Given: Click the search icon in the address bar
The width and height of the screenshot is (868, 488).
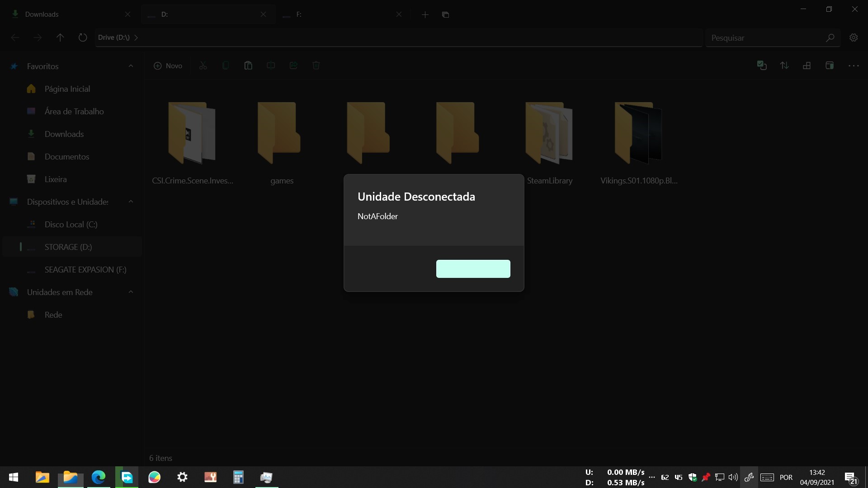Looking at the screenshot, I should click(831, 38).
